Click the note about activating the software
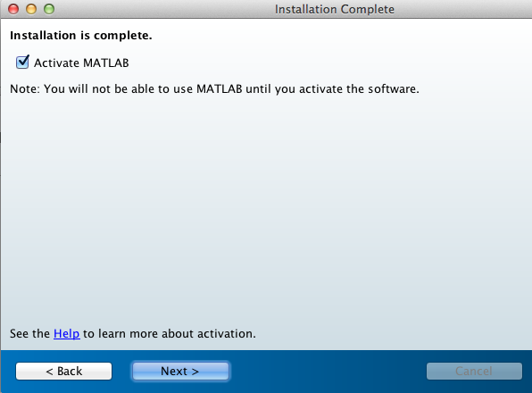532x393 pixels. click(214, 89)
